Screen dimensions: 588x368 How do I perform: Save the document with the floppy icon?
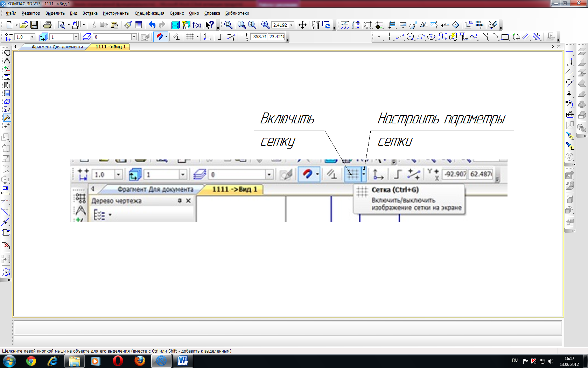pos(34,25)
